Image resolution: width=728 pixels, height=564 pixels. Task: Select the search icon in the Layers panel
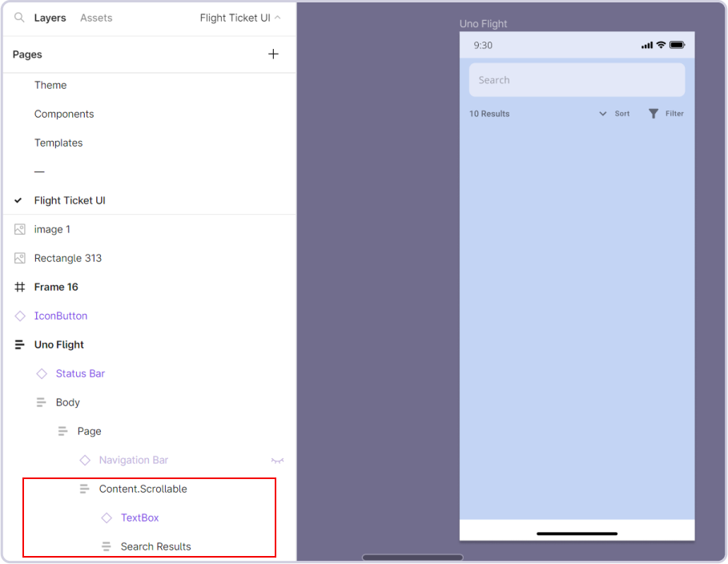point(19,18)
